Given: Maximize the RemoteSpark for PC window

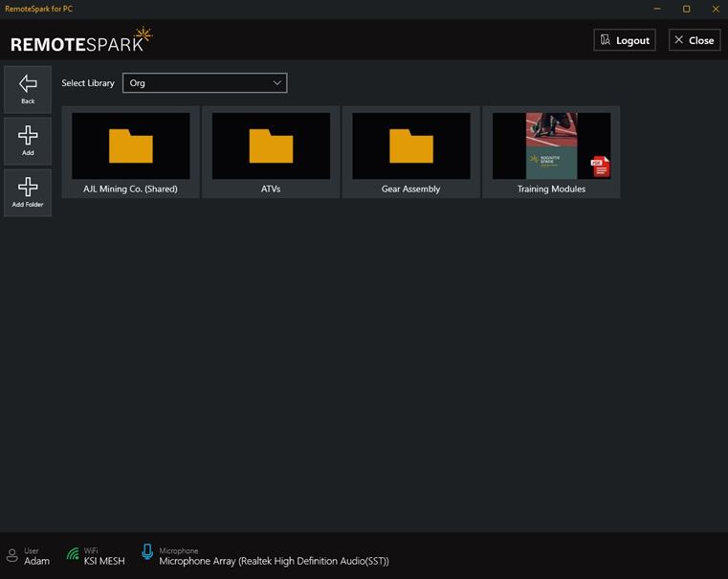Looking at the screenshot, I should [x=686, y=9].
